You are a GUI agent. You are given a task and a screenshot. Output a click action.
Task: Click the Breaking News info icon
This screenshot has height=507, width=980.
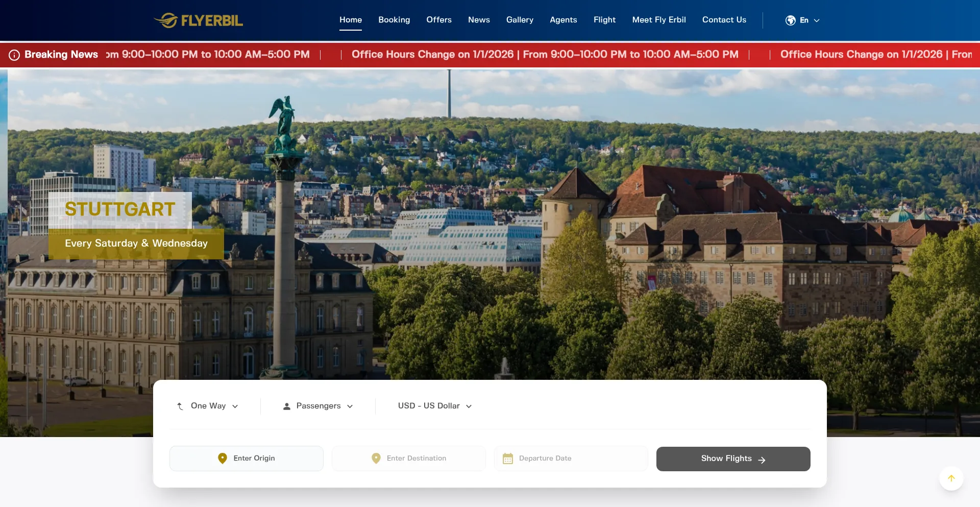[14, 55]
